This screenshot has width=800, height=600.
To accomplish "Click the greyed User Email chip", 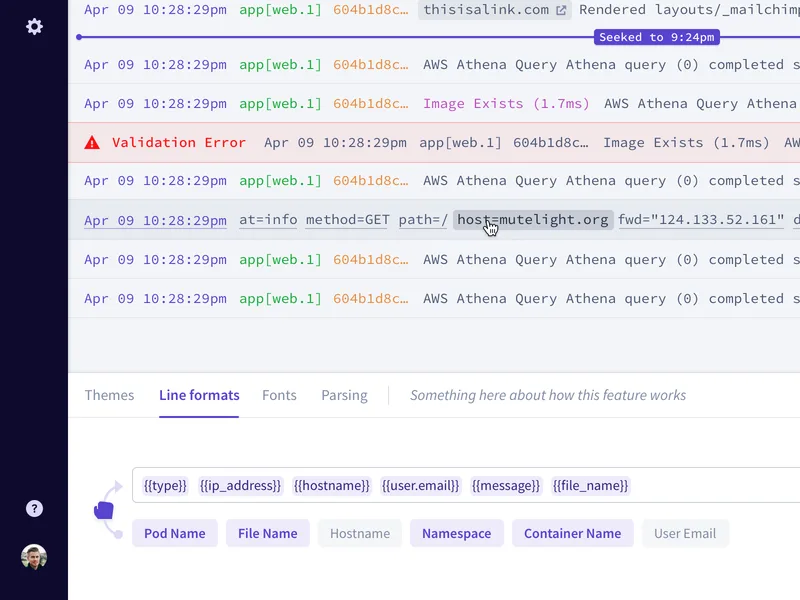I will 685,533.
